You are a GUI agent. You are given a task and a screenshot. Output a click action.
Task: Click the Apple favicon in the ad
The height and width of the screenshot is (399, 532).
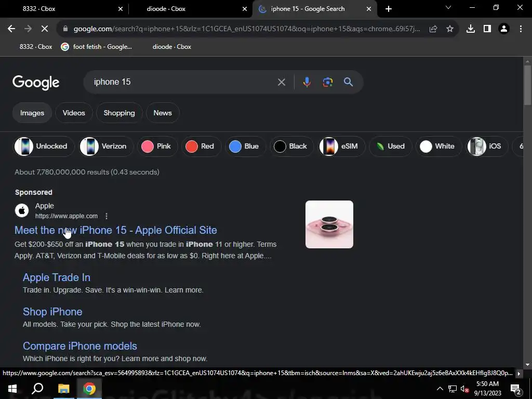pos(22,210)
